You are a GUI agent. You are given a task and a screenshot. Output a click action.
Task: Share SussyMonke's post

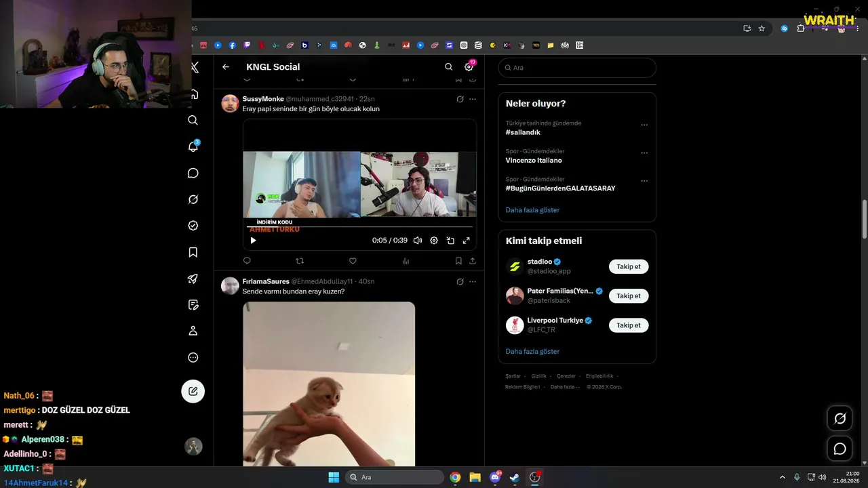click(x=473, y=261)
